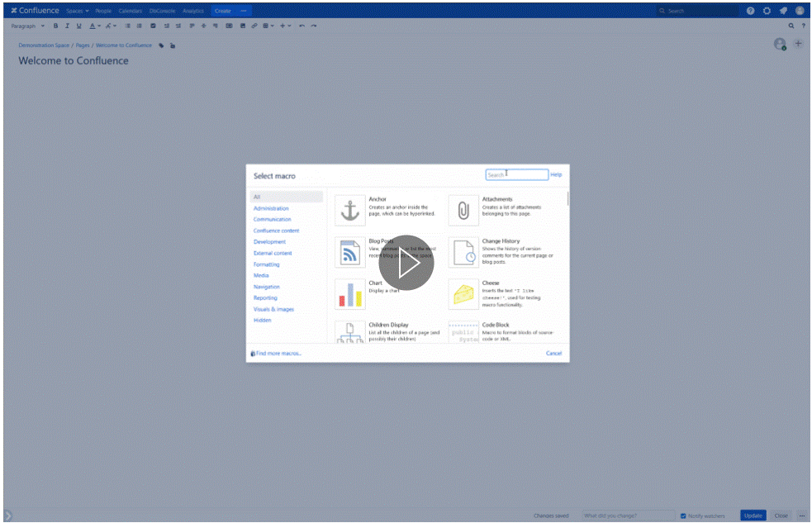
Task: Select the Formatting macro category
Action: [x=266, y=264]
